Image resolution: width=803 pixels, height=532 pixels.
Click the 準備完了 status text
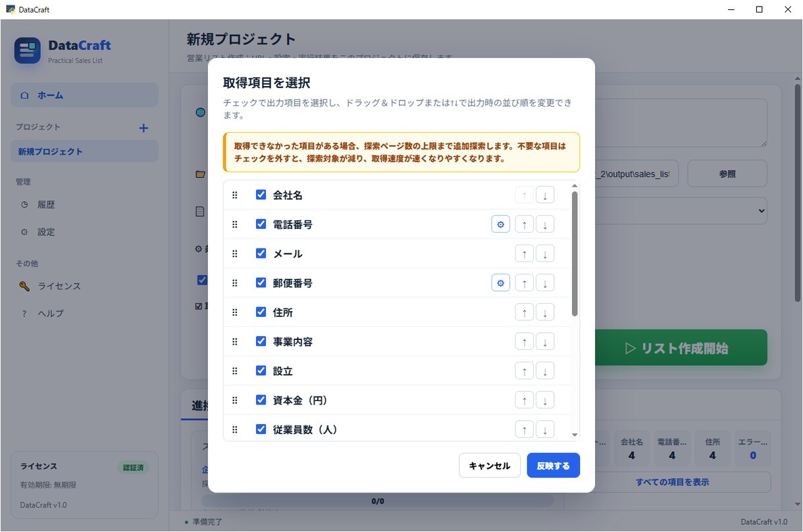pos(207,522)
